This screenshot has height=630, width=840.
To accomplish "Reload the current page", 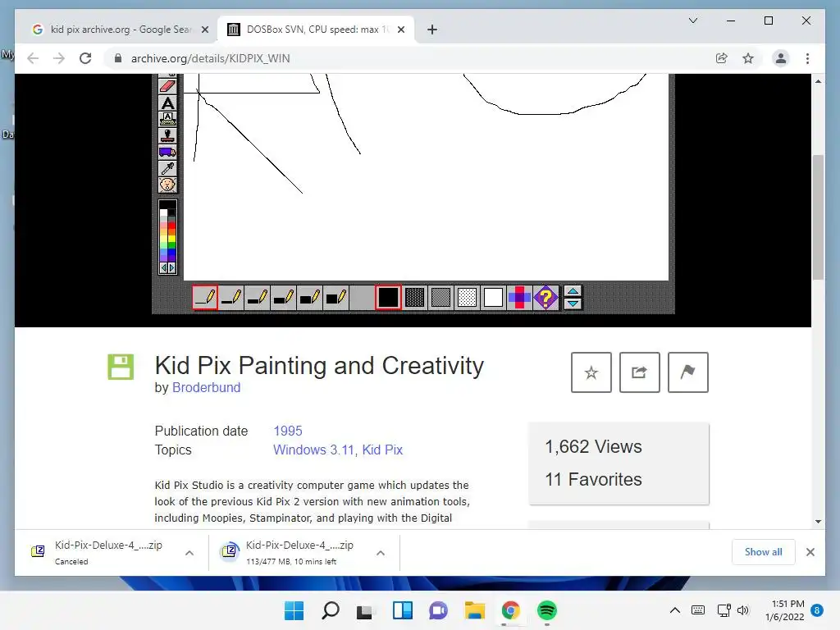I will click(85, 58).
